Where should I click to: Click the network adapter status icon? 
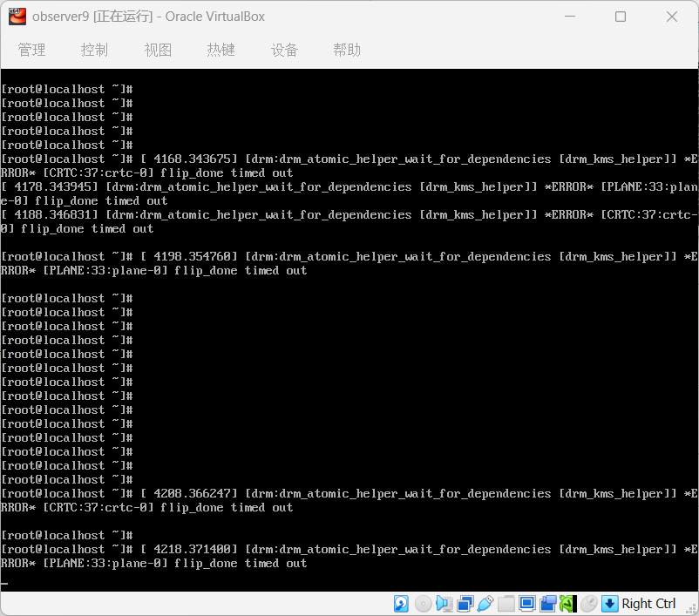[465, 603]
